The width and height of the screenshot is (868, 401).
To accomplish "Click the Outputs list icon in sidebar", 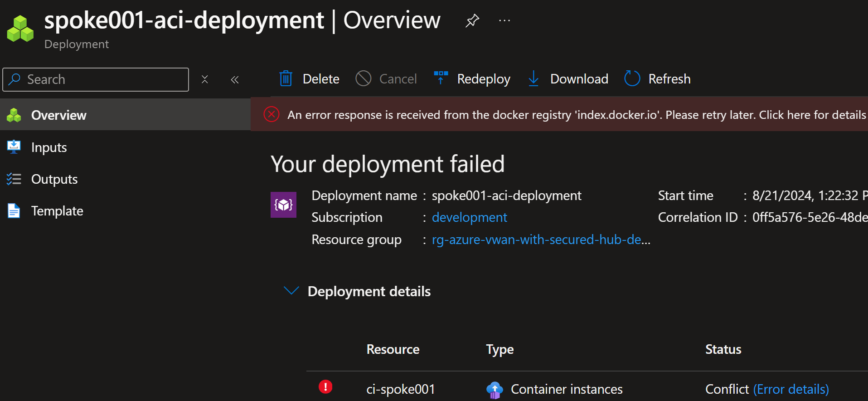I will tap(14, 179).
